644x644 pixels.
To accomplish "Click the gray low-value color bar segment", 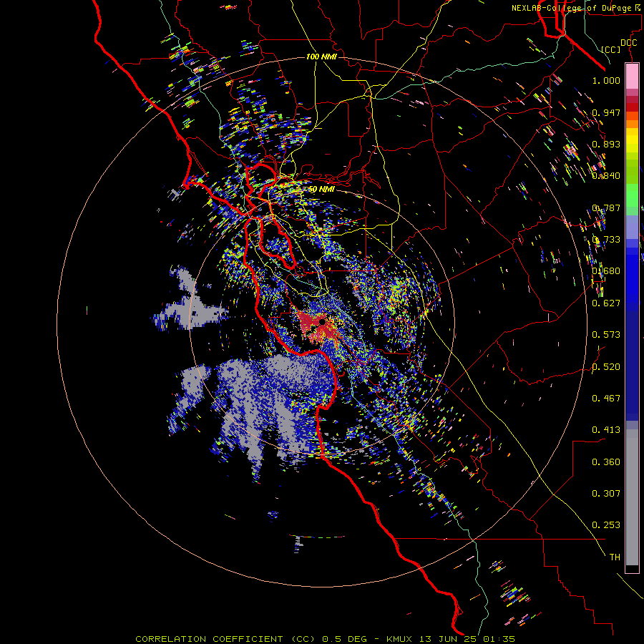I will click(632, 497).
